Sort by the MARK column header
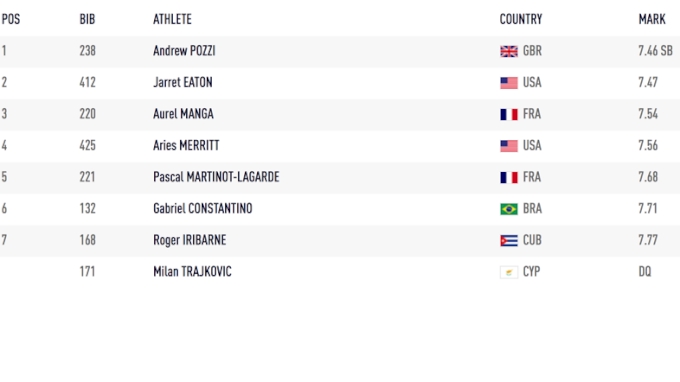The height and width of the screenshot is (382, 680). (652, 19)
